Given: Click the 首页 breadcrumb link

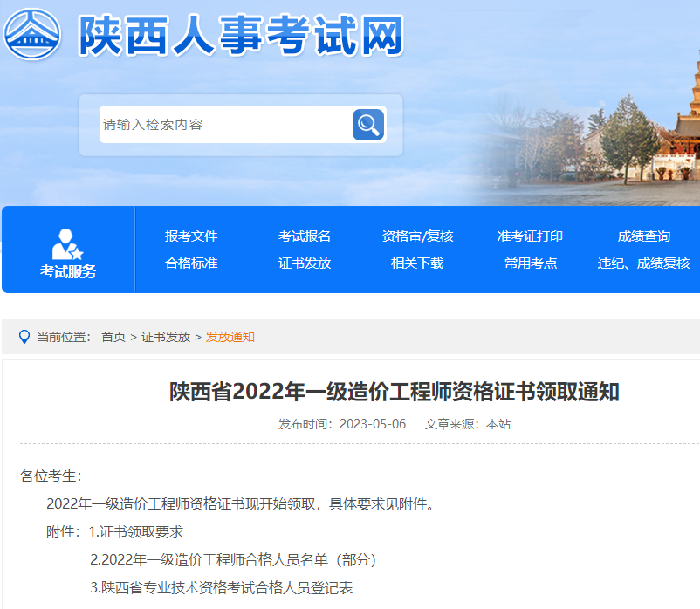Looking at the screenshot, I should coord(113,337).
